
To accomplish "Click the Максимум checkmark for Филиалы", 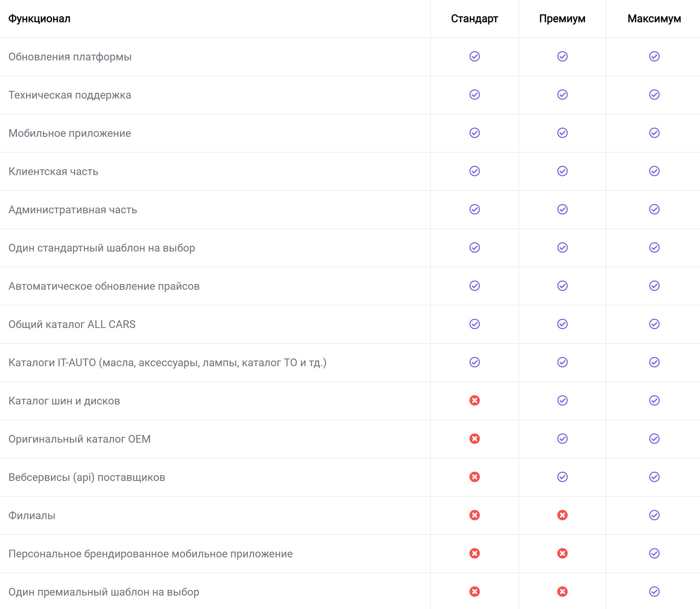I will 654,515.
